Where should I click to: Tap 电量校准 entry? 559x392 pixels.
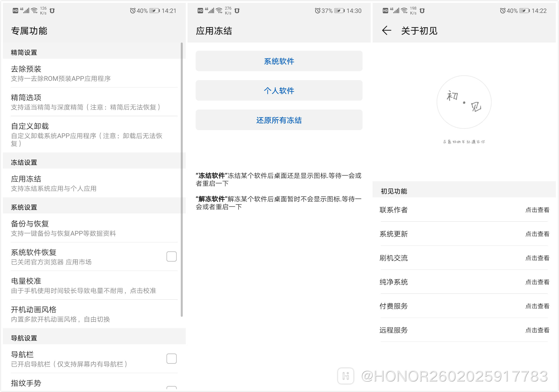pos(94,285)
